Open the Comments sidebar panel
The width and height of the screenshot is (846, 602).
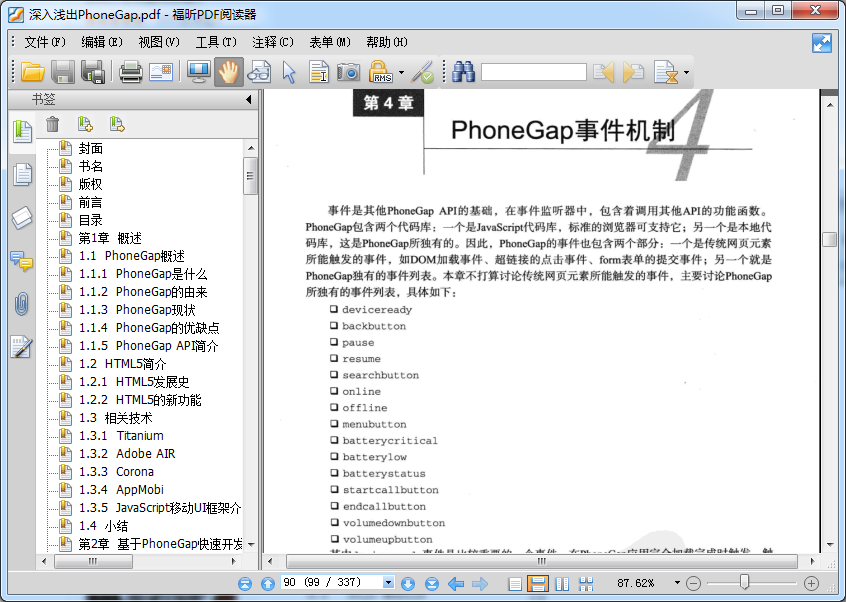tap(22, 261)
